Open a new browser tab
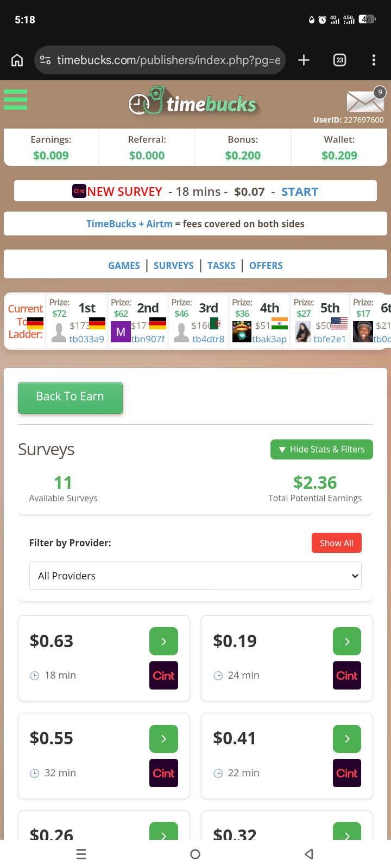 (304, 60)
